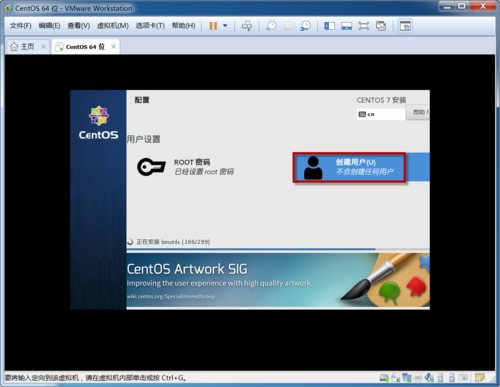Click the 配置 heading
Image resolution: width=500 pixels, height=387 pixels.
(142, 100)
